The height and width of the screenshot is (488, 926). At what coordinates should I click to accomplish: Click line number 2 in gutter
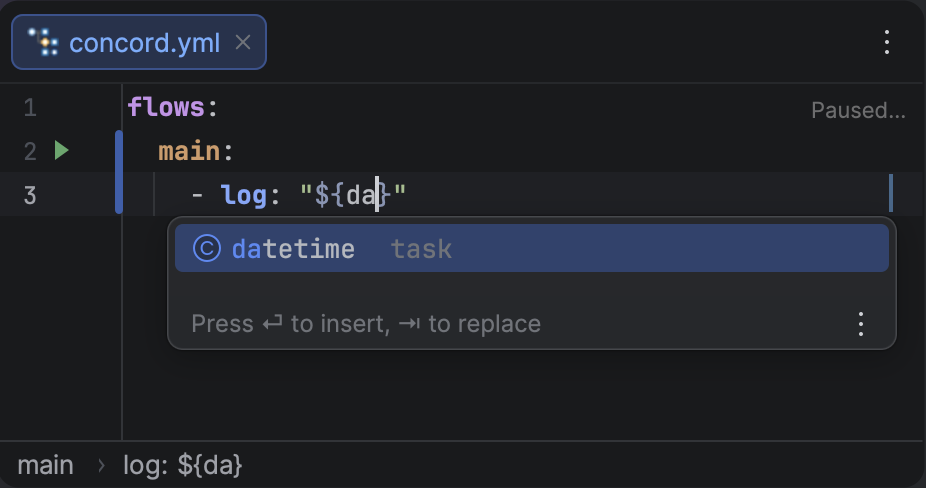tap(30, 151)
